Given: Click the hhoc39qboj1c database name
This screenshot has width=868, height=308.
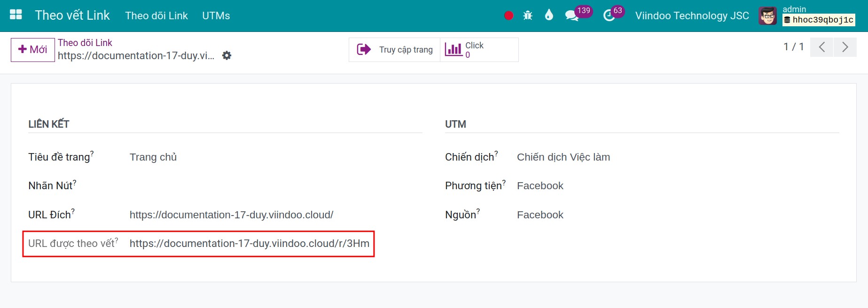Looking at the screenshot, I should 823,20.
